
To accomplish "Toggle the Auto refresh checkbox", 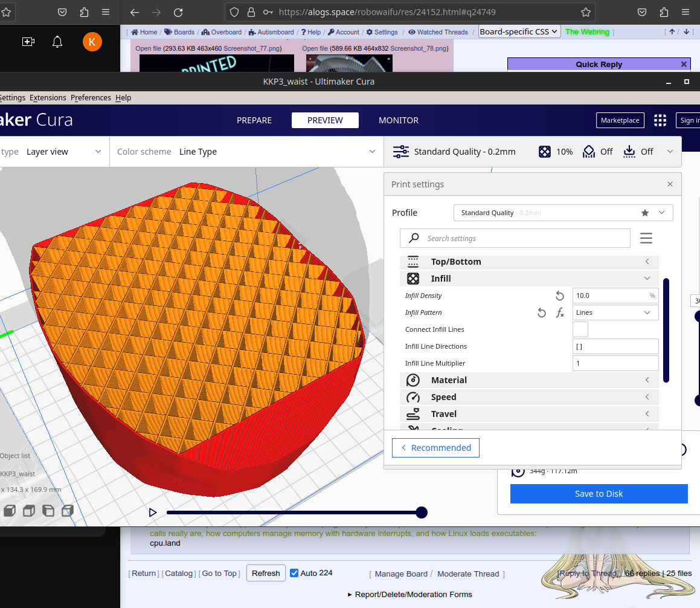I will point(294,573).
